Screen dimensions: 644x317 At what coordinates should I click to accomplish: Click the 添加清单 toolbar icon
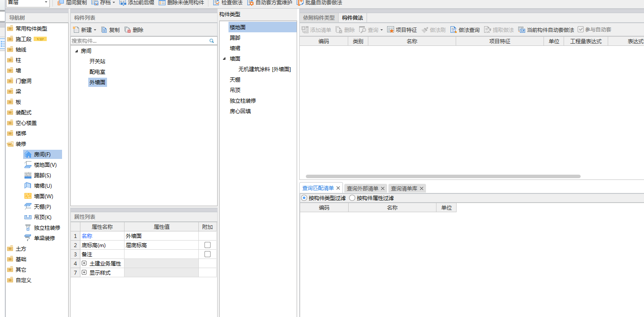(x=305, y=30)
